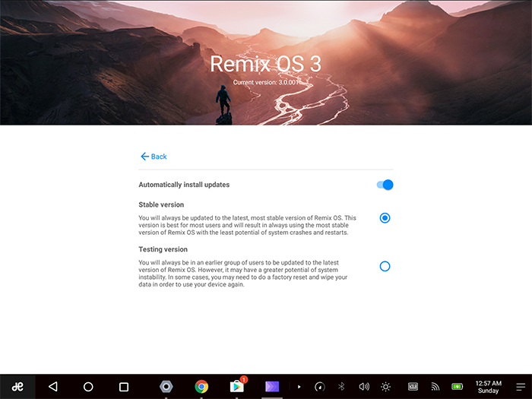This screenshot has width=532, height=399.
Task: Select the Stable version radio button
Action: coord(385,218)
